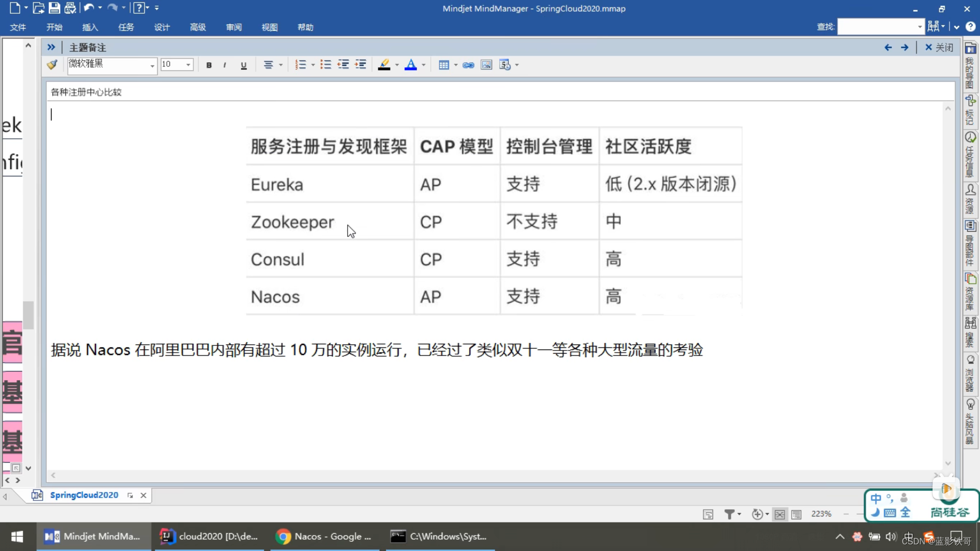Screen dimensions: 980x551
Task: Toggle italic formatting in notes toolbar
Action: tap(225, 65)
